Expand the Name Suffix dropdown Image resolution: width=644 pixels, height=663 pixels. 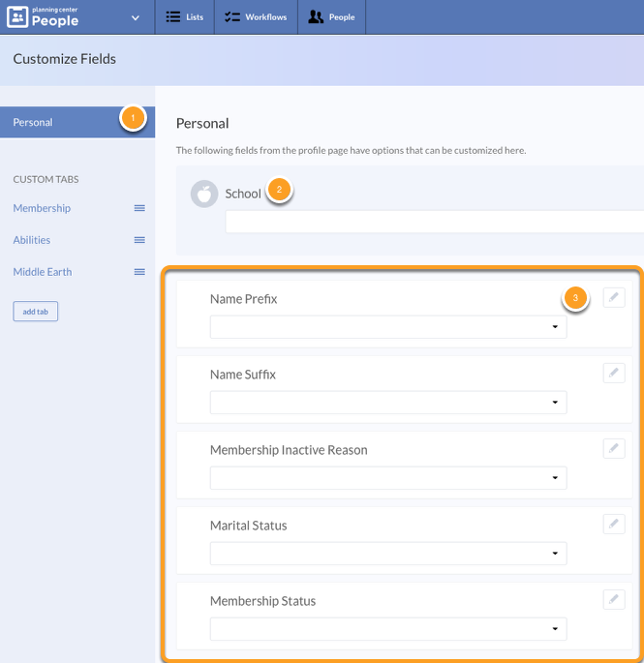(x=388, y=402)
